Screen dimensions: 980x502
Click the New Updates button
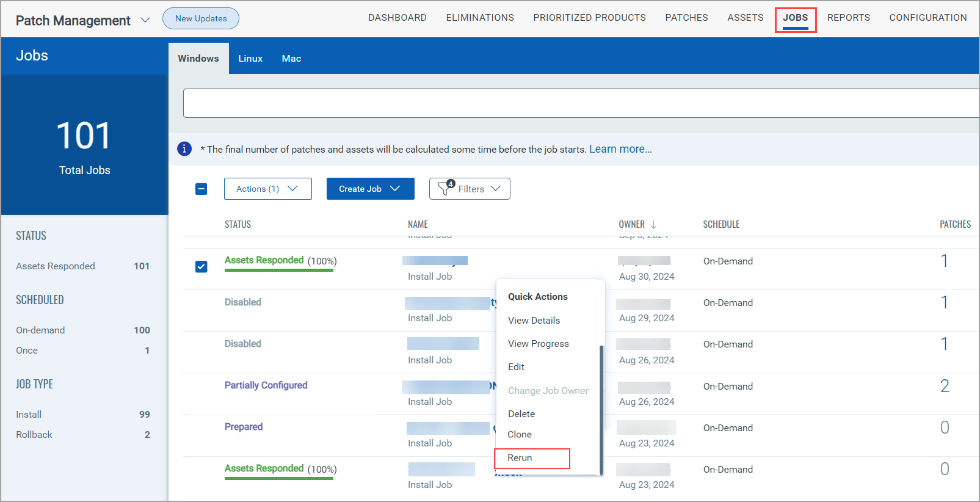[x=201, y=18]
